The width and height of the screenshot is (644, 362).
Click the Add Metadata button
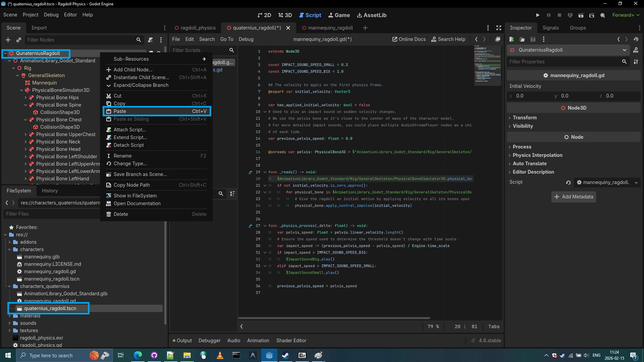pyautogui.click(x=574, y=197)
